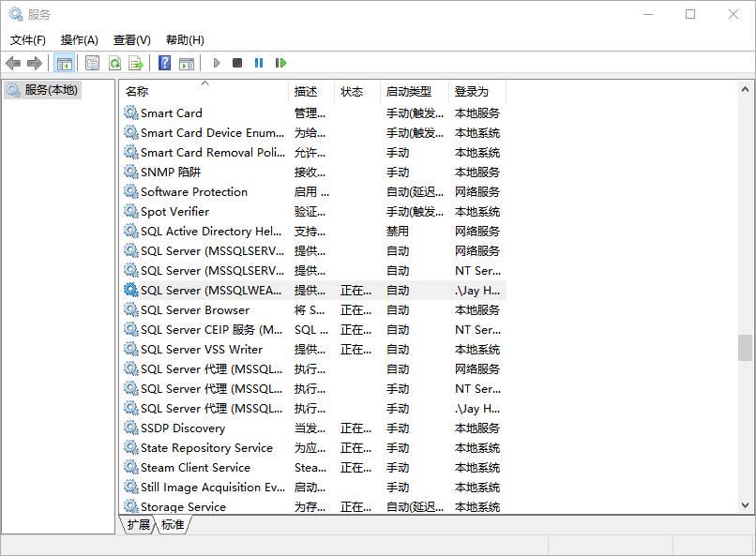Click the gear icon of SQL Server VSS Writer
756x556 pixels.
130,349
